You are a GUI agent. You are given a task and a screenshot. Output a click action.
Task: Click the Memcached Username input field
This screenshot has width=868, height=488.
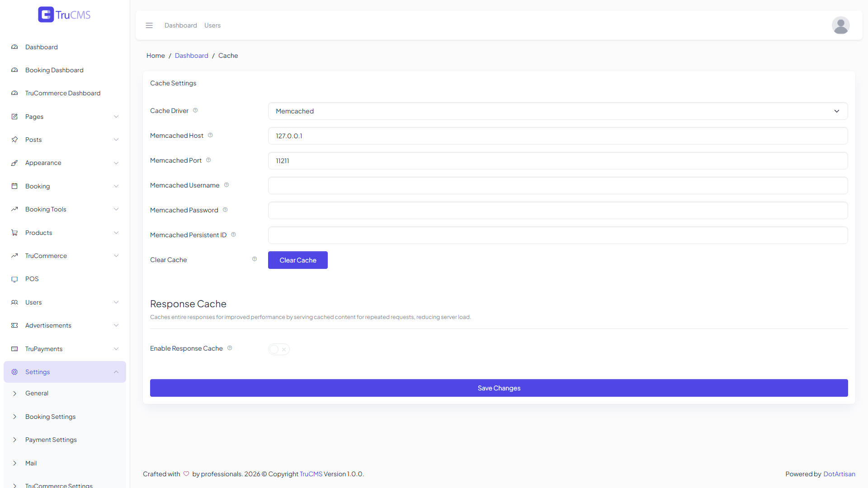(557, 186)
